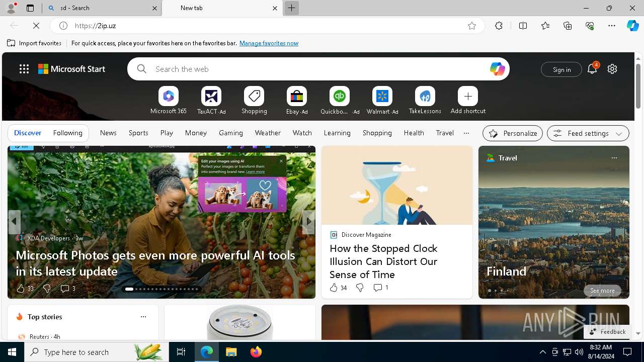Click the Search the web field
The width and height of the screenshot is (644, 362).
click(x=318, y=69)
